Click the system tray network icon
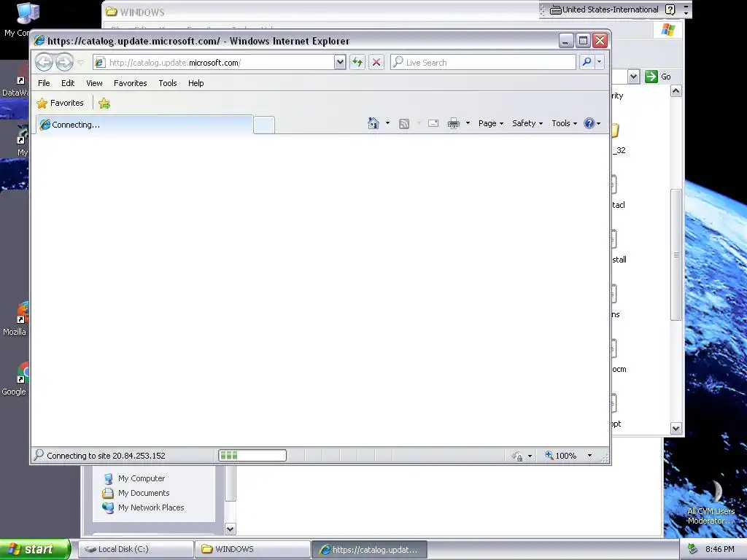Viewport: 747px width, 560px height. point(692,549)
